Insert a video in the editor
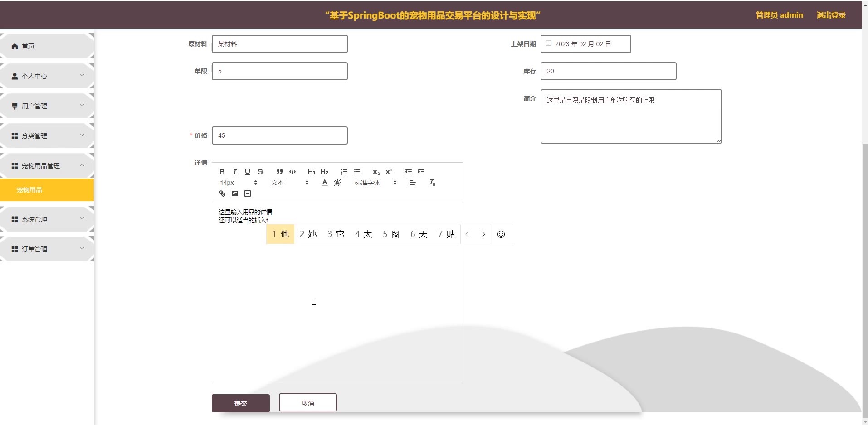Screen dimensions: 868x425 248,193
